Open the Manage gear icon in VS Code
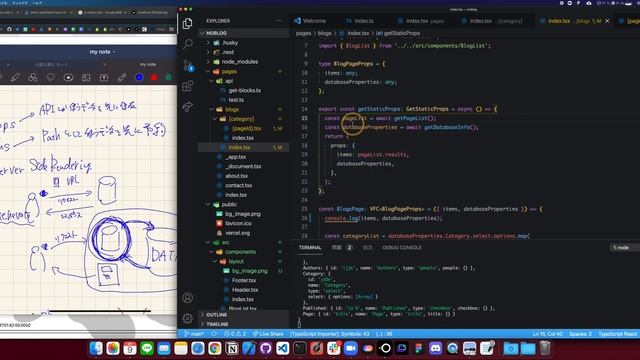The height and width of the screenshot is (360, 640). pyautogui.click(x=187, y=318)
